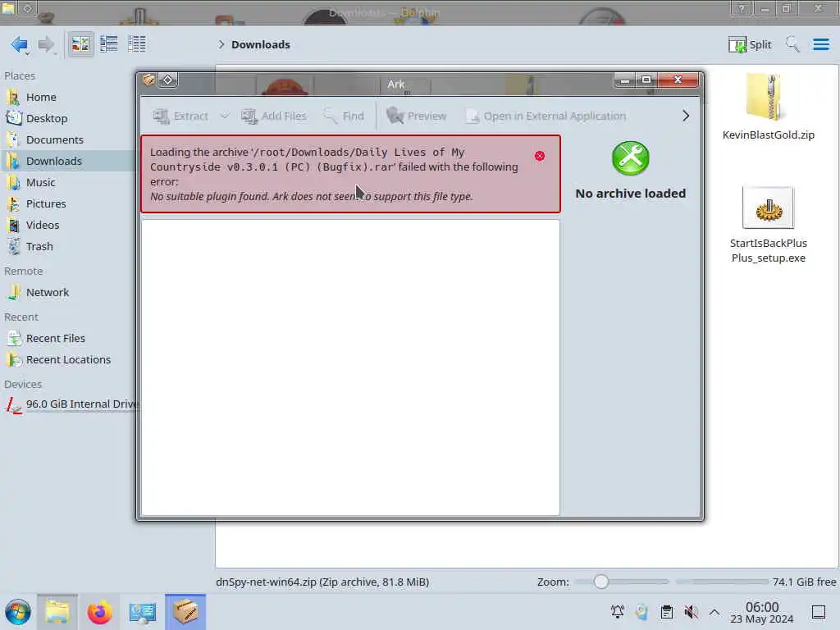The height and width of the screenshot is (630, 840).
Task: Select the StartIsBackPlusPlus_setup.exe file
Action: click(768, 225)
